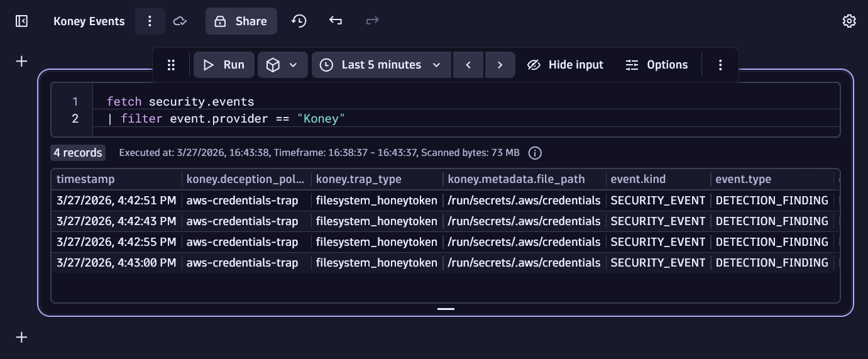Hide the query input
Viewport: 868px width, 359px height.
[x=565, y=65]
